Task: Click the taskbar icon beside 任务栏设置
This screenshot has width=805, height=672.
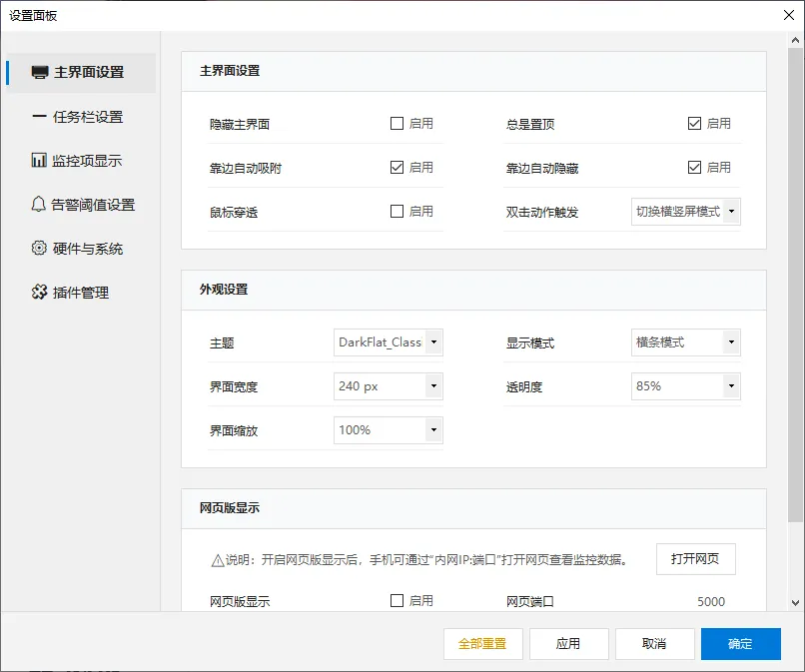Action: tap(38, 116)
